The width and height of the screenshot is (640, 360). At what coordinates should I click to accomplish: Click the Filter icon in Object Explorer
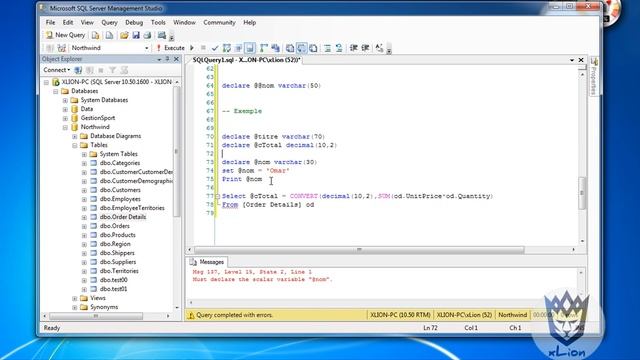coord(112,70)
